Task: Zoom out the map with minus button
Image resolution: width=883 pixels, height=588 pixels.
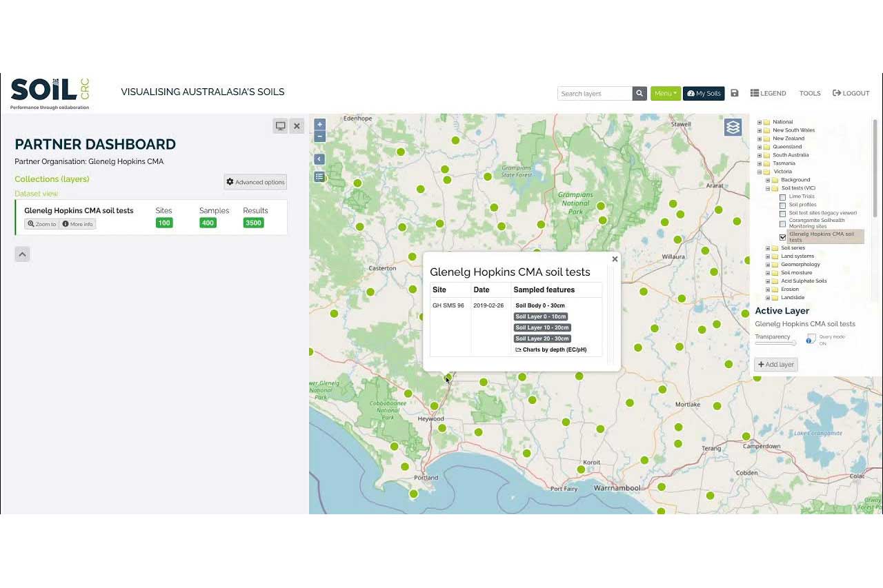Action: [x=319, y=136]
